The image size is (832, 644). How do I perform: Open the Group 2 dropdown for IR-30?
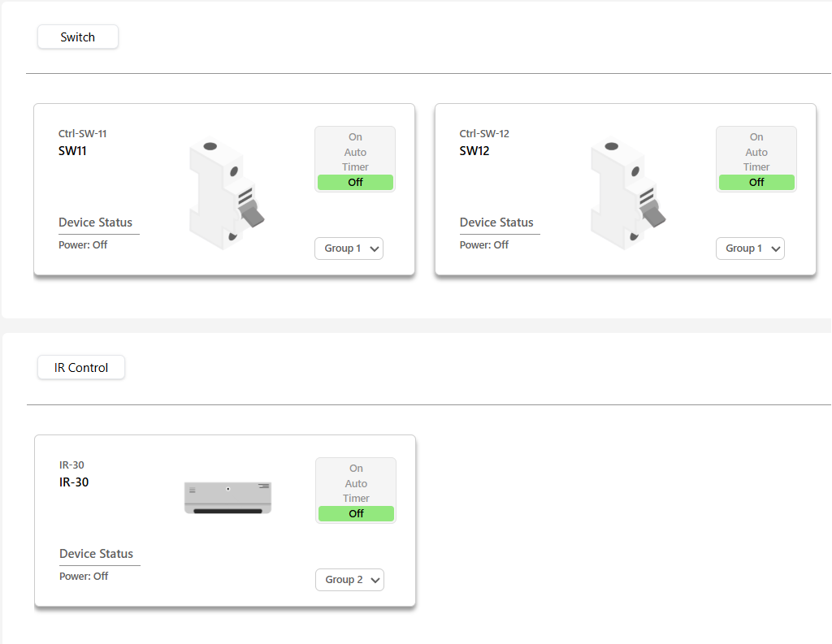(x=349, y=580)
